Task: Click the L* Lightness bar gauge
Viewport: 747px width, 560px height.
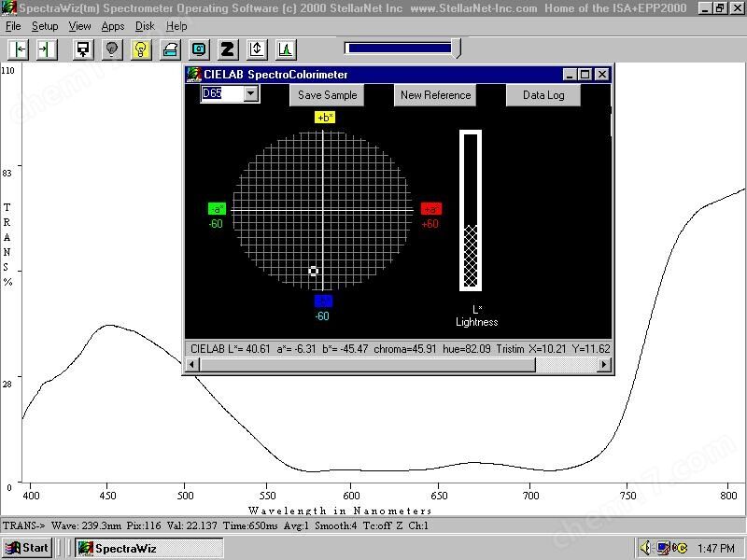Action: pos(471,210)
